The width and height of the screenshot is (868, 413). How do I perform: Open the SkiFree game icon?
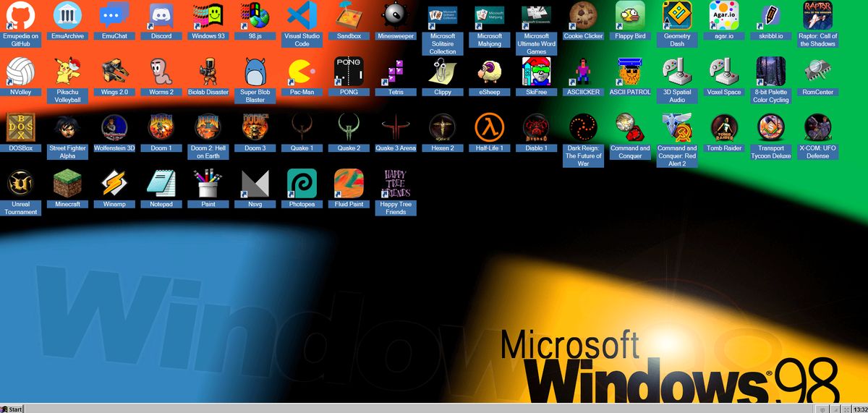537,72
